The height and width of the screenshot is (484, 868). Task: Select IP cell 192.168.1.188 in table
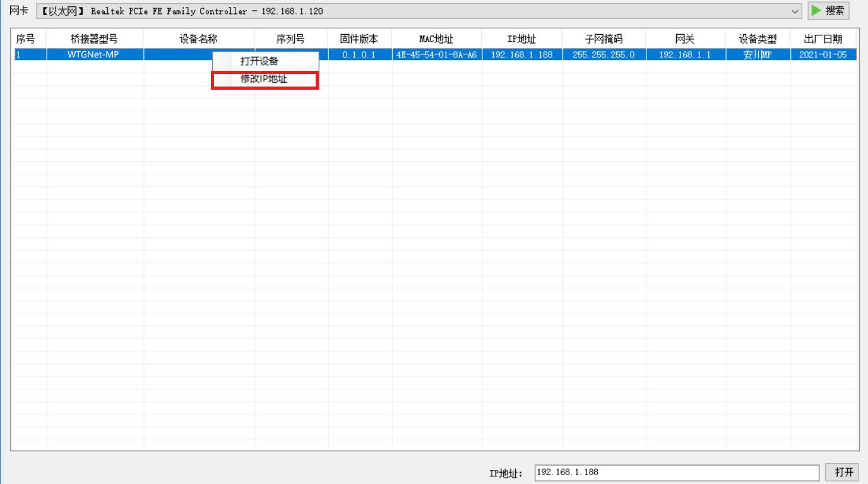[x=522, y=55]
